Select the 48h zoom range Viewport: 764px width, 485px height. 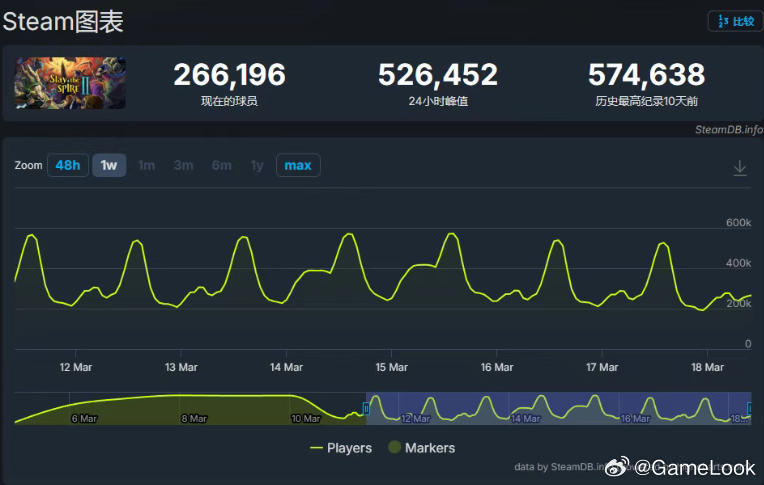pos(68,165)
